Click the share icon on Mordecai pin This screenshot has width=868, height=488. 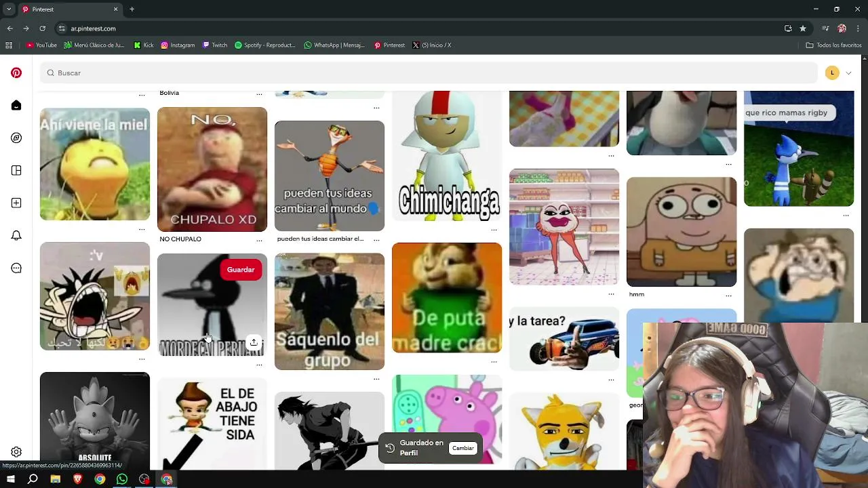[254, 342]
